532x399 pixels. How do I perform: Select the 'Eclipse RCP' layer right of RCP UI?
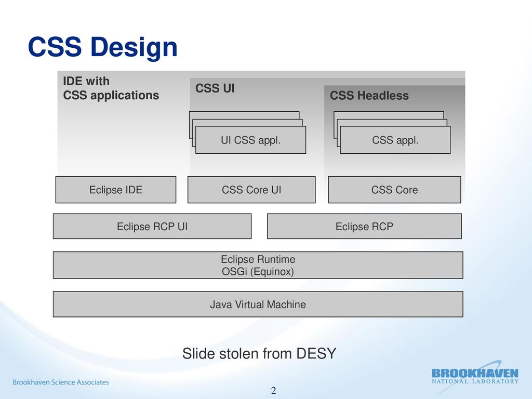[364, 227]
